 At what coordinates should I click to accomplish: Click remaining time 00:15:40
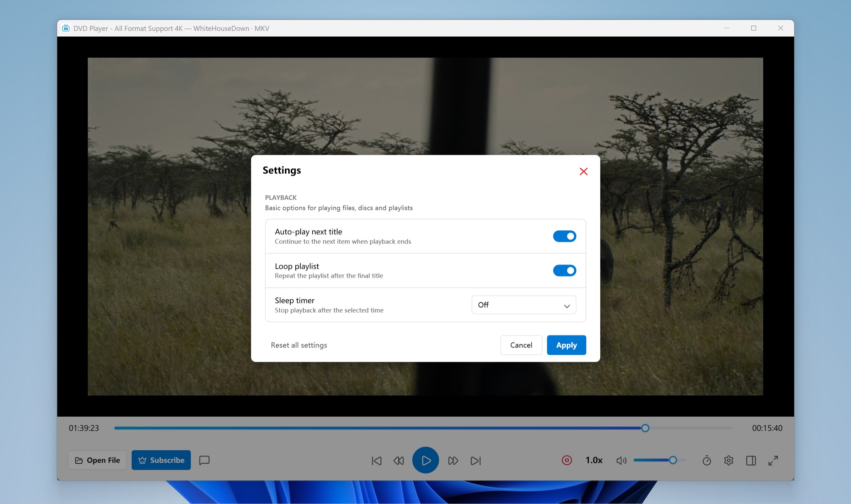[x=767, y=428]
